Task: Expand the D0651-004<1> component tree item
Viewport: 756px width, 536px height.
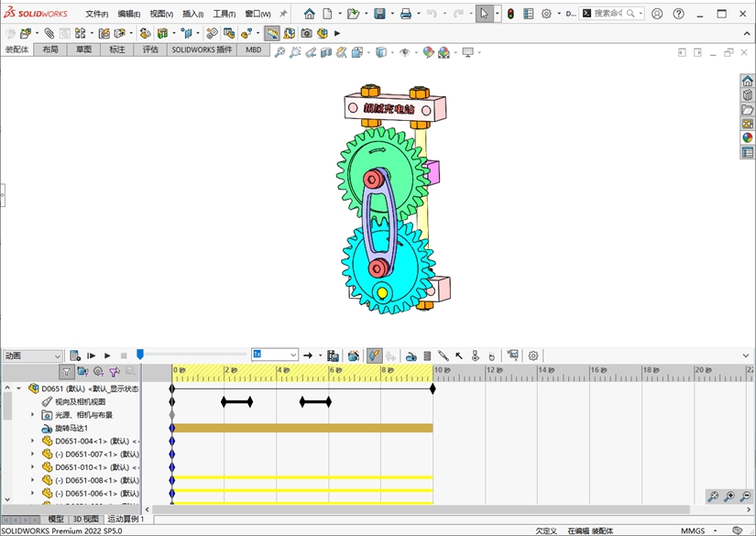Action: (x=33, y=441)
